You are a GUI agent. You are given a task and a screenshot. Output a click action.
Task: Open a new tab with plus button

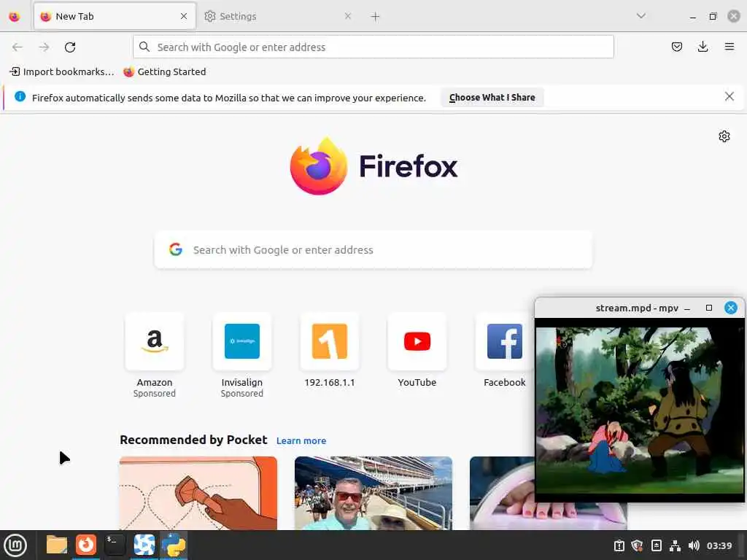[375, 17]
